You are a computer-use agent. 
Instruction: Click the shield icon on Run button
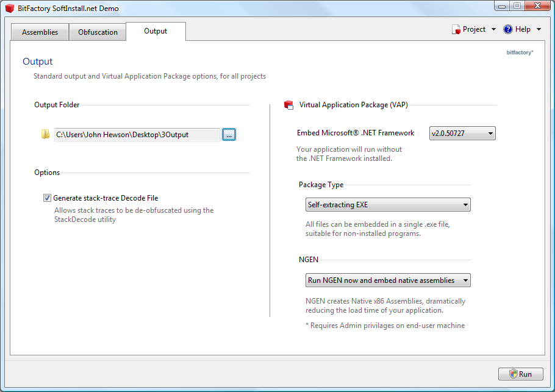[514, 374]
